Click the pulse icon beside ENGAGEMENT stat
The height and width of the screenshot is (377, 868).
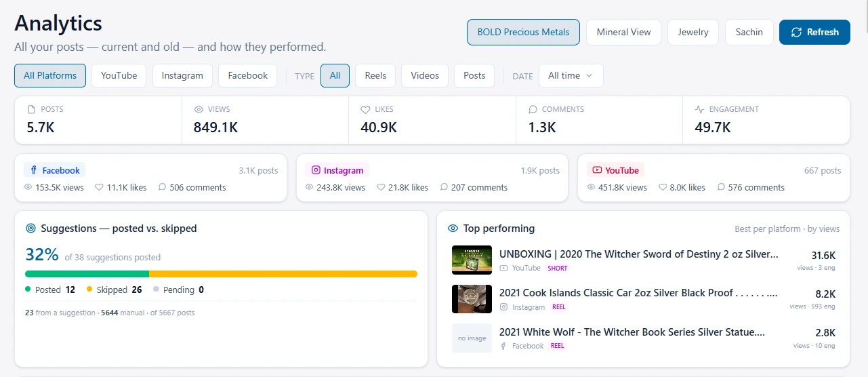[x=700, y=109]
